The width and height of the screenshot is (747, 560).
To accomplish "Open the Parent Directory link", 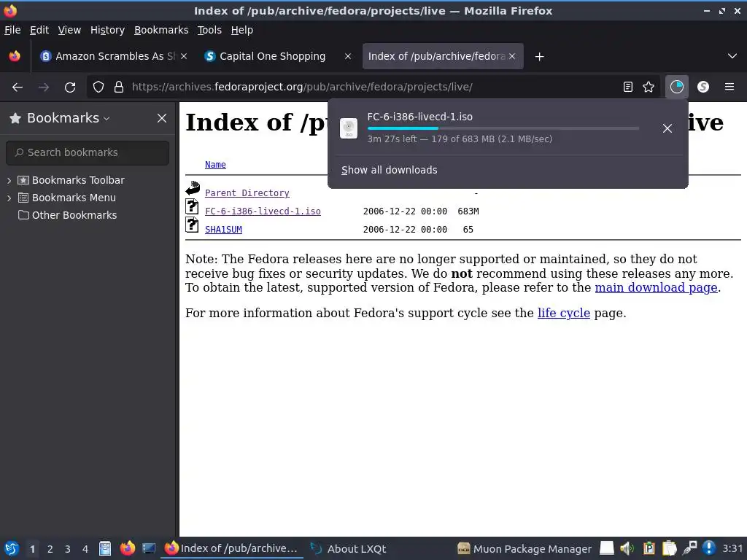I will click(247, 192).
